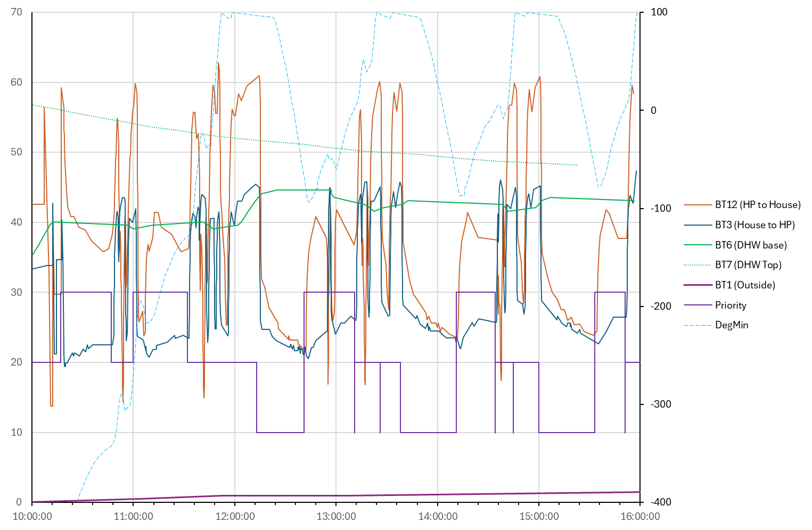Click the 70 label on left axis
812x530 pixels.
pos(17,12)
